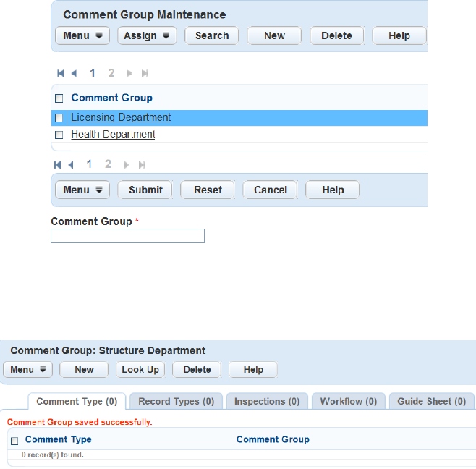Image resolution: width=476 pixels, height=469 pixels.
Task: Switch to the Record Types tab
Action: (176, 401)
